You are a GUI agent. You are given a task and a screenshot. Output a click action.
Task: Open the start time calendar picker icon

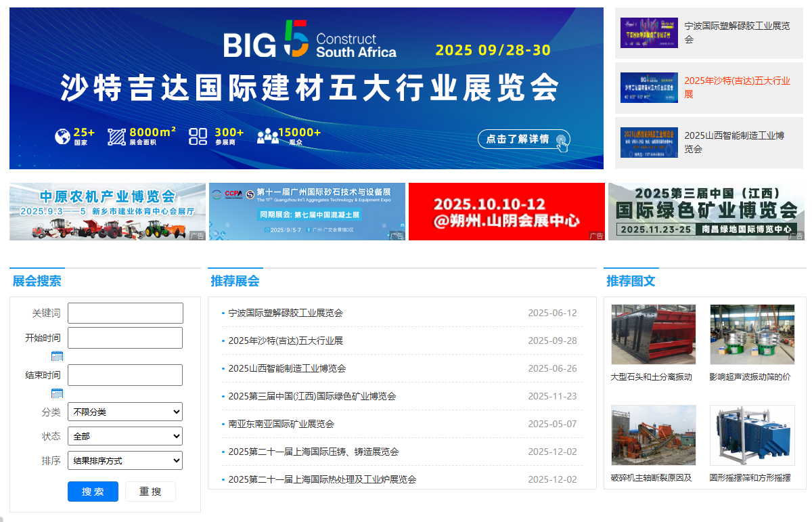coord(58,356)
